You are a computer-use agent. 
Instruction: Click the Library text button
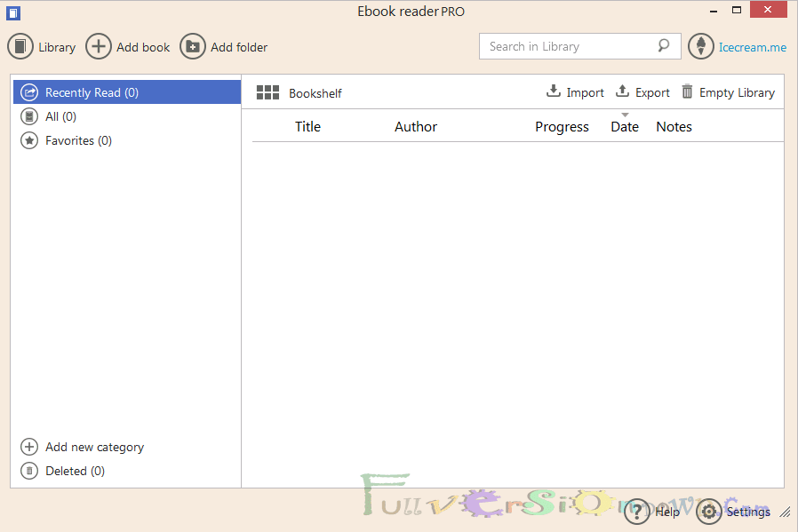57,47
